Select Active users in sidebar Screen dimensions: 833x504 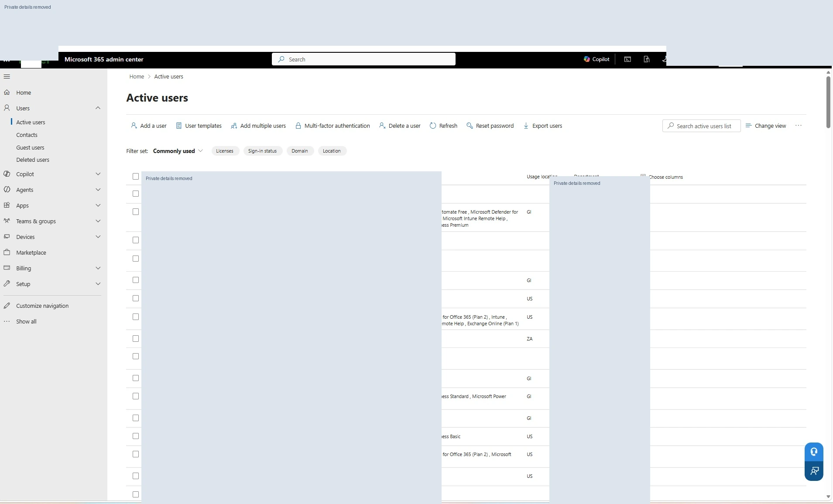[x=31, y=122]
